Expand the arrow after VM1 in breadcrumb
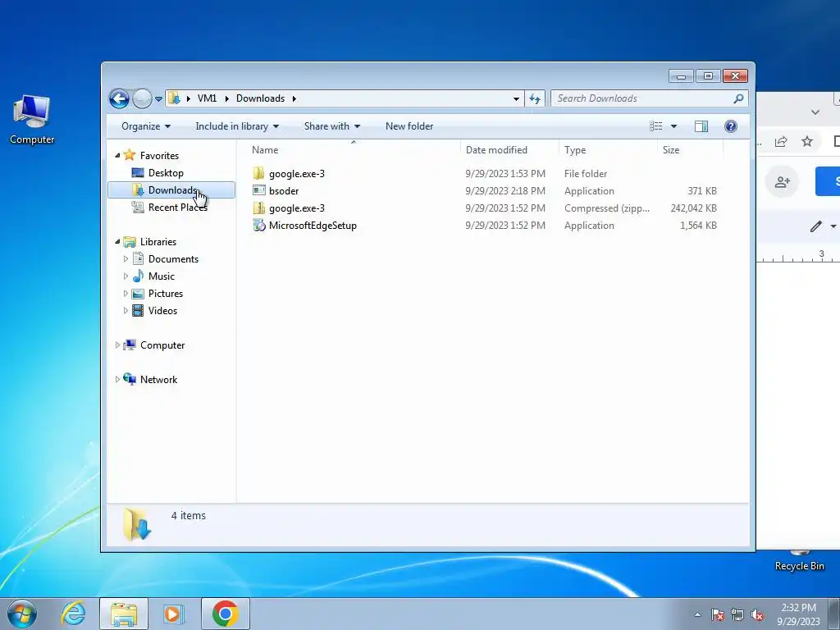Image resolution: width=840 pixels, height=630 pixels. [226, 98]
